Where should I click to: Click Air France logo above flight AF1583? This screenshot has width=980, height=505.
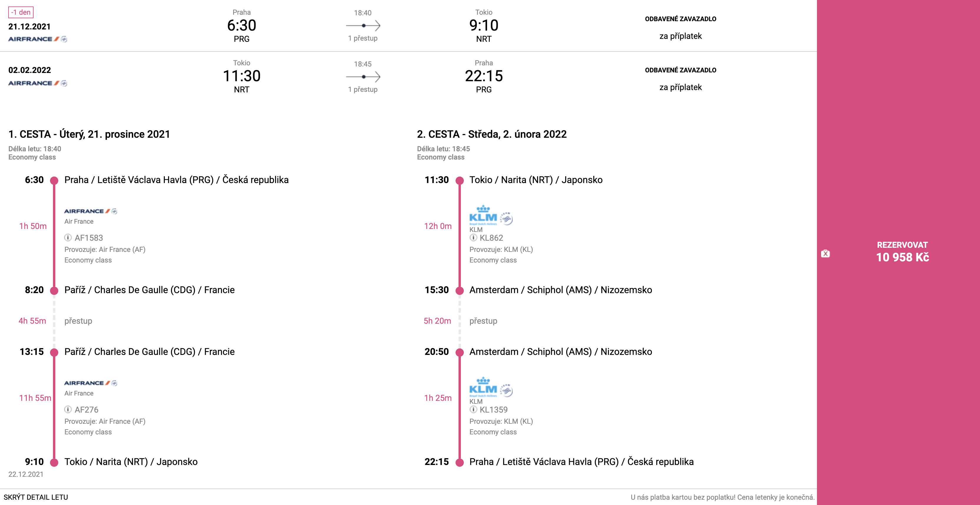[91, 211]
